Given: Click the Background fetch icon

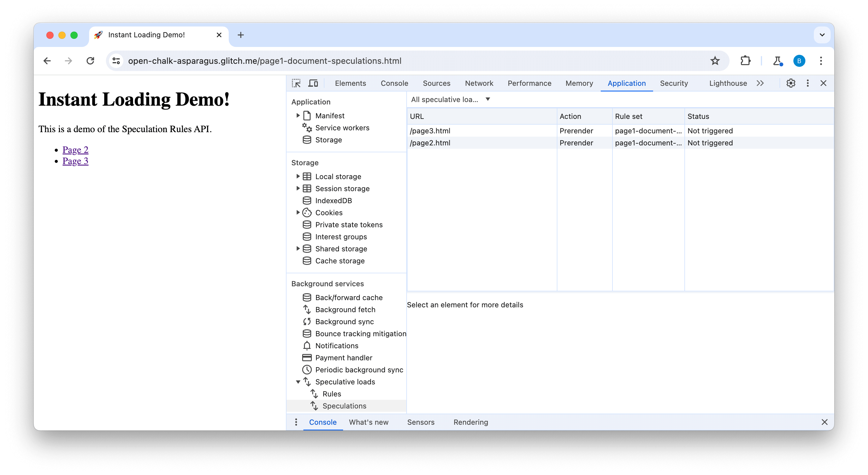Looking at the screenshot, I should (x=307, y=309).
